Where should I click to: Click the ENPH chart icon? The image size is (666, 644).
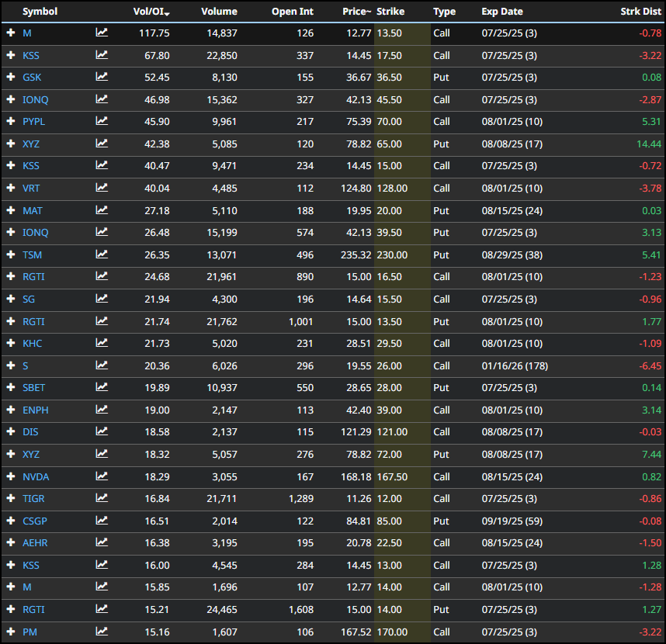point(102,410)
